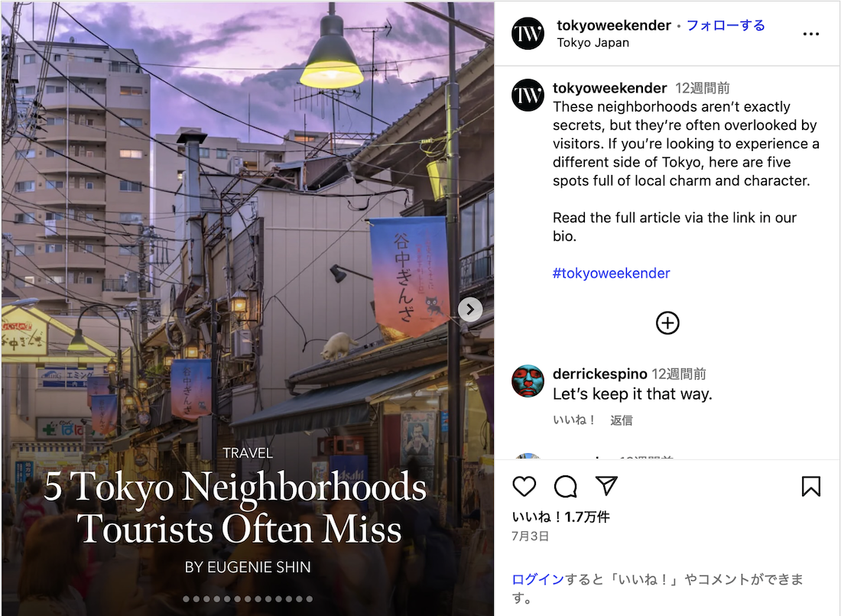
Task: Open the three-dot options menu
Action: point(810,34)
